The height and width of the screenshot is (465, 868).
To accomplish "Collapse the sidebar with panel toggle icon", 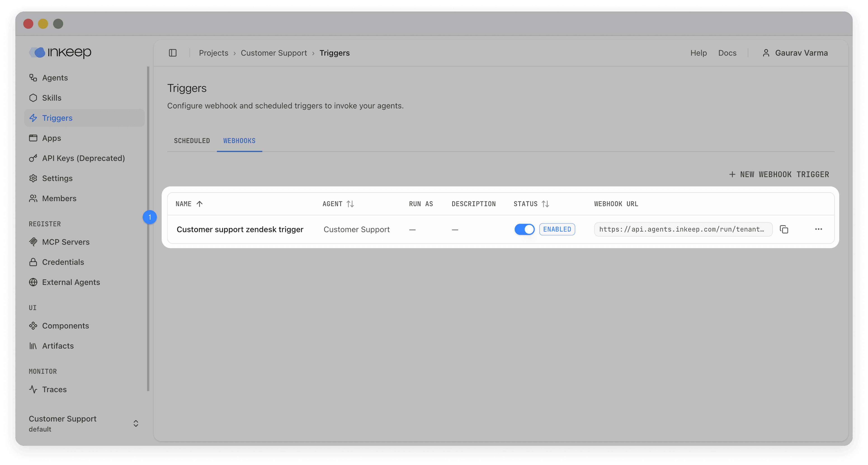I will click(172, 53).
